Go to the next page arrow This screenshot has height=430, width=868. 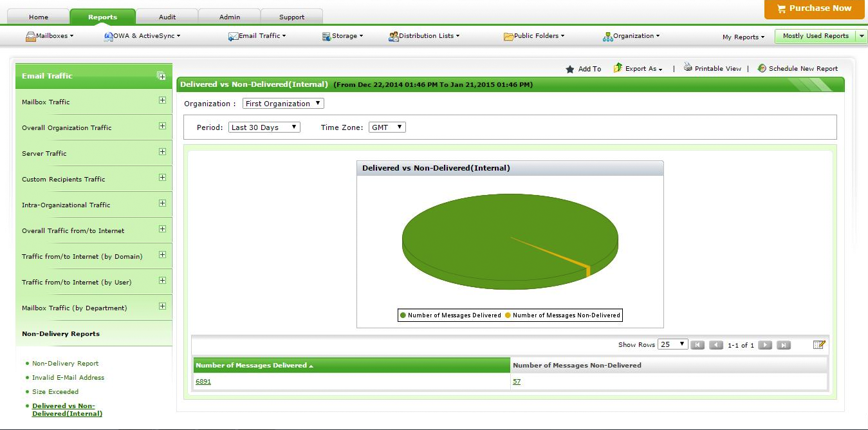pos(764,345)
